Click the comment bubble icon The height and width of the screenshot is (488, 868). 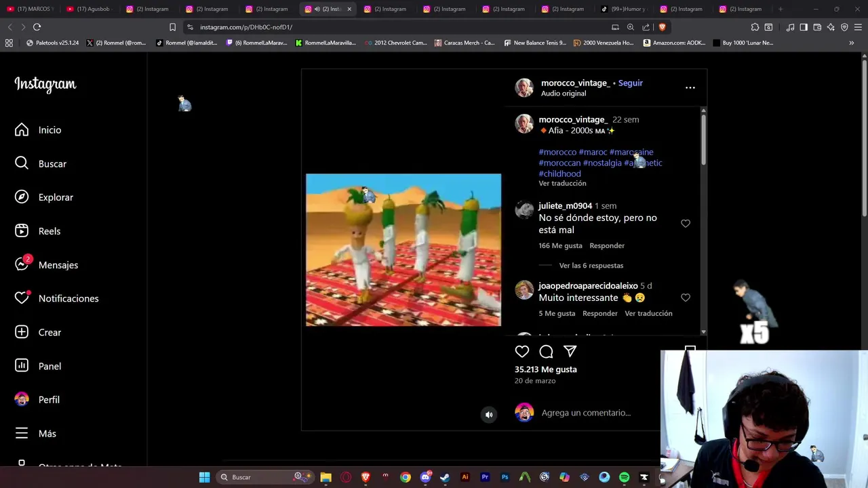pos(546,351)
